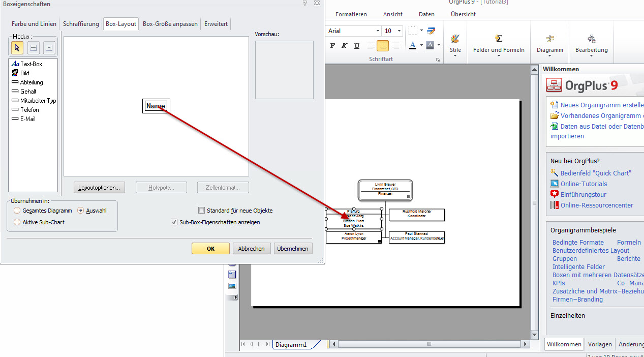644x357 pixels.
Task: Align text left in Schriftart group
Action: [x=371, y=46]
